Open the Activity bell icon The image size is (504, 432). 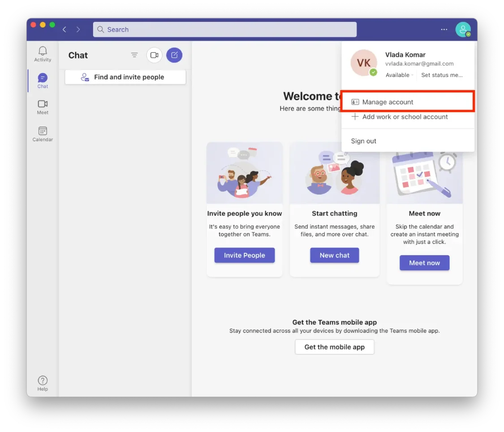point(43,51)
